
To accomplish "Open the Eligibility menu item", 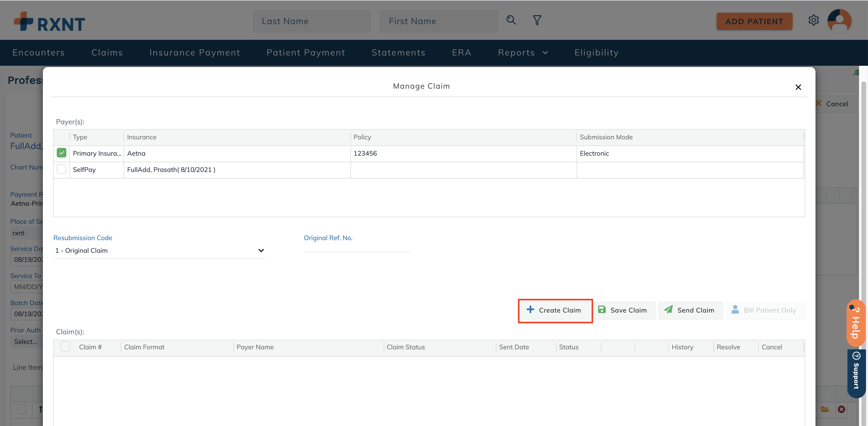I will (x=597, y=52).
